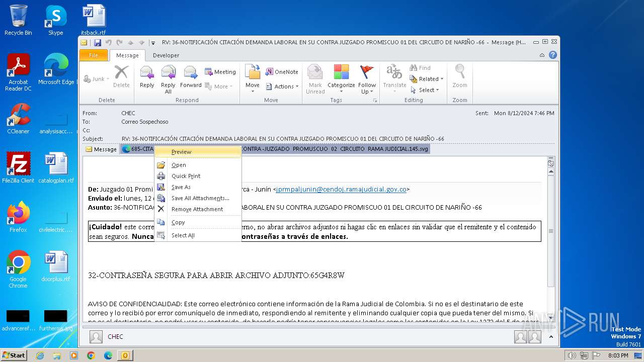644x362 pixels.
Task: Open catalogplan.rtf desktop file
Action: pyautogui.click(x=56, y=167)
